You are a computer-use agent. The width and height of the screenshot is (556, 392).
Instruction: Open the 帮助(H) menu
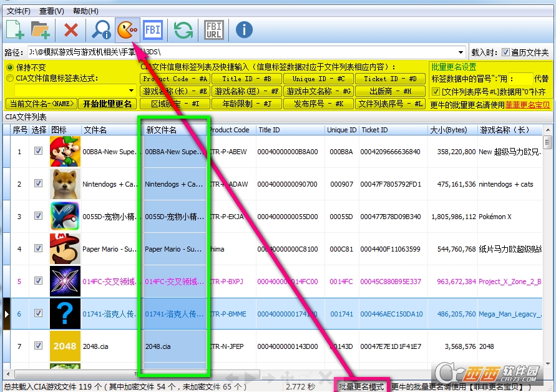(85, 11)
